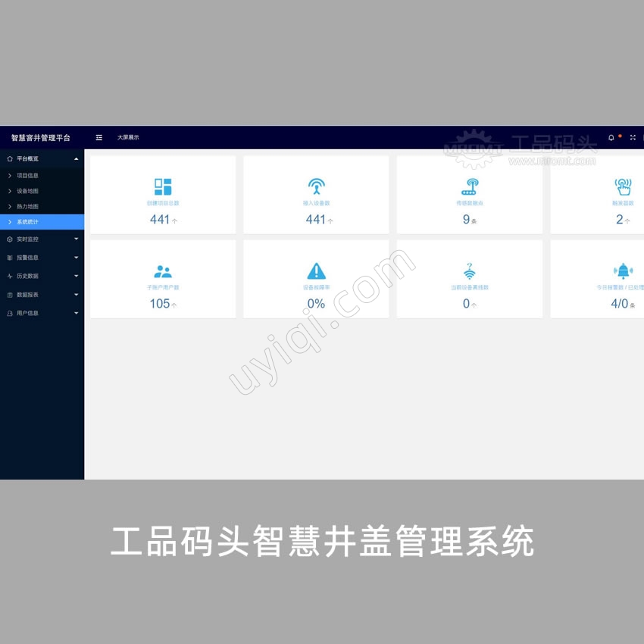
Task: Open the notification bell
Action: click(611, 138)
